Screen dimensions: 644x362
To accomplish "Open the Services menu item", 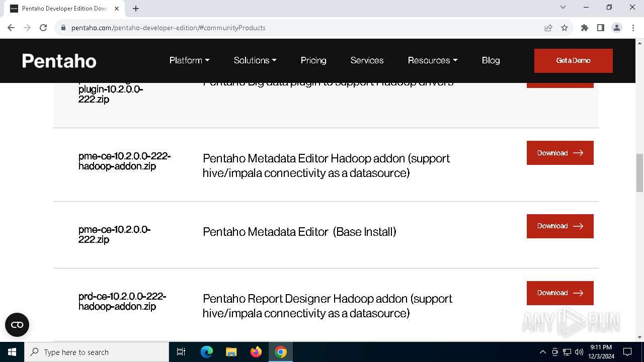I will (x=367, y=60).
